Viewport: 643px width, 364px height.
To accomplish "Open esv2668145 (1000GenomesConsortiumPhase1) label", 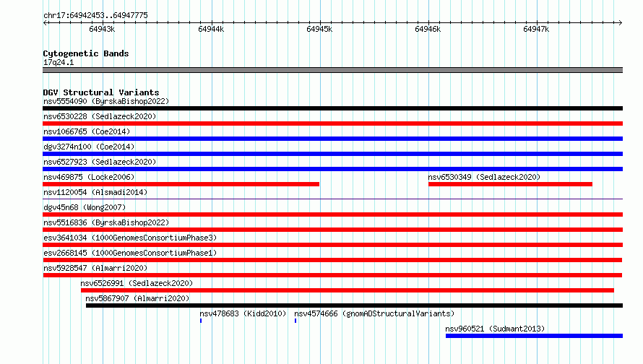I will click(130, 253).
